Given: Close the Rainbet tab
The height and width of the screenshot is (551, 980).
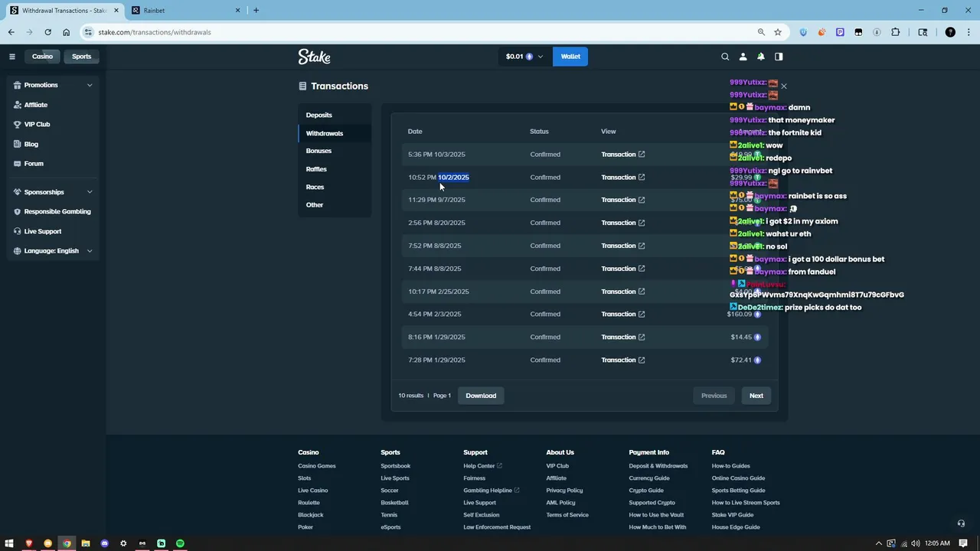Looking at the screenshot, I should click(237, 11).
